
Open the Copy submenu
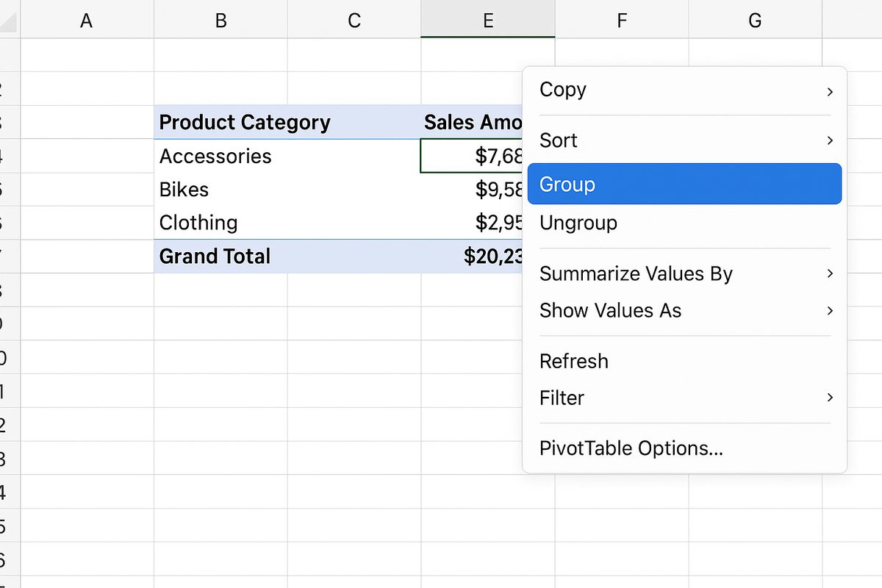click(684, 90)
